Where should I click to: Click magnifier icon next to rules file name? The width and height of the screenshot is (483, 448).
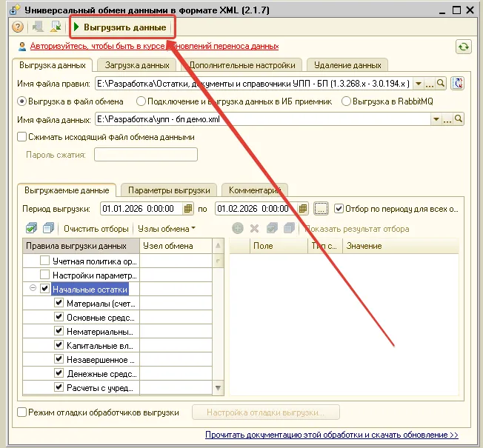441,84
